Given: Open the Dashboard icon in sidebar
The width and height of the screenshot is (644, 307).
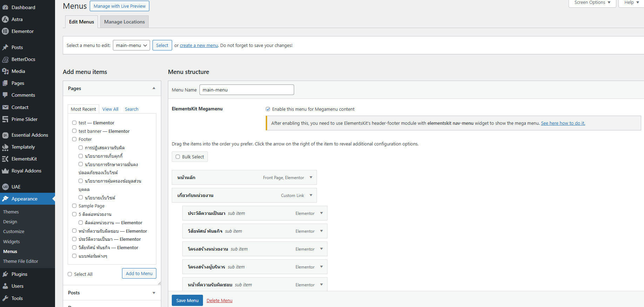Looking at the screenshot, I should tap(5, 7).
